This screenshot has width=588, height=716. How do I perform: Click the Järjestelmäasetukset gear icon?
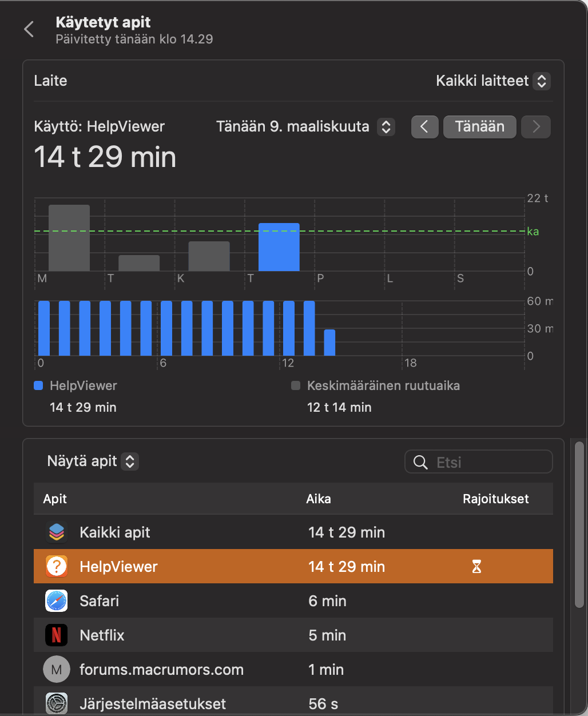pos(56,703)
